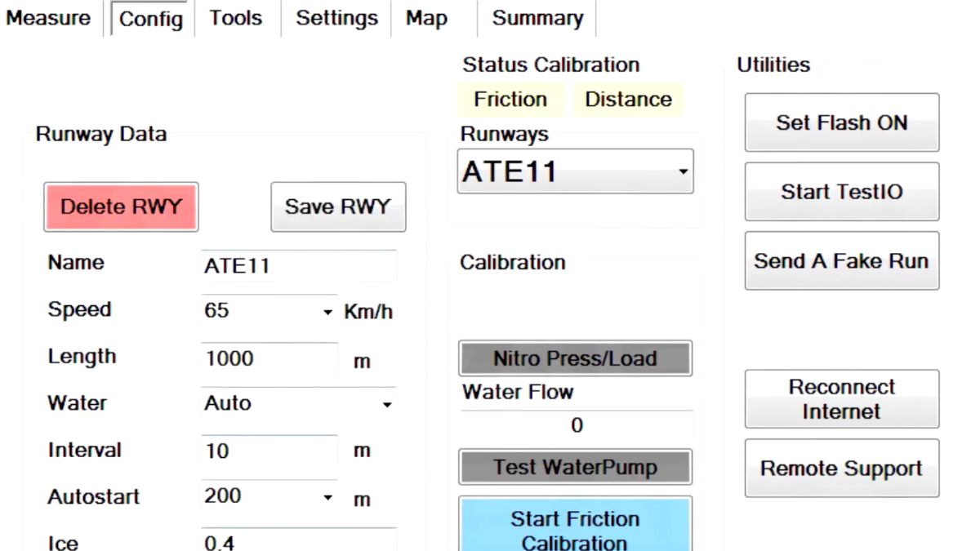
Task: View the Summary tab
Action: [x=536, y=18]
